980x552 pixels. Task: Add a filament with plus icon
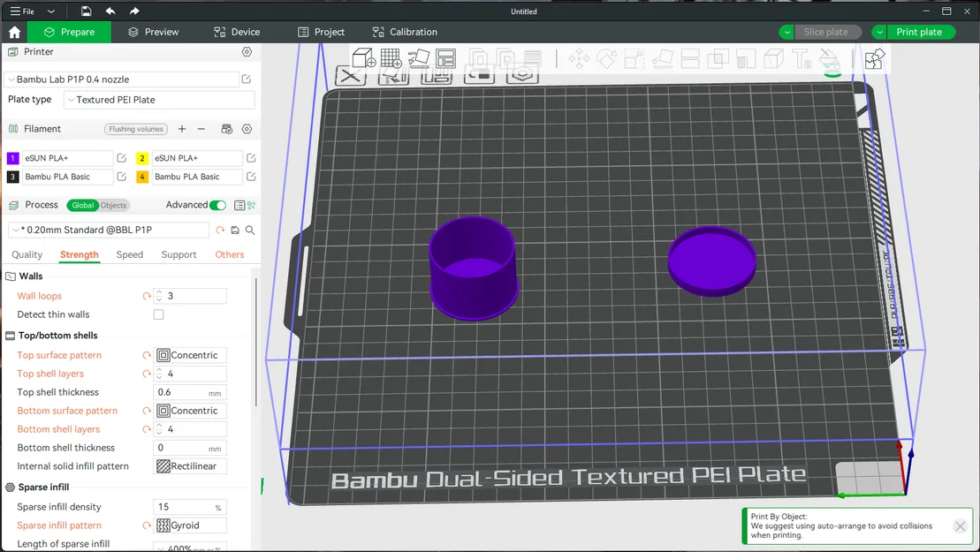(182, 129)
